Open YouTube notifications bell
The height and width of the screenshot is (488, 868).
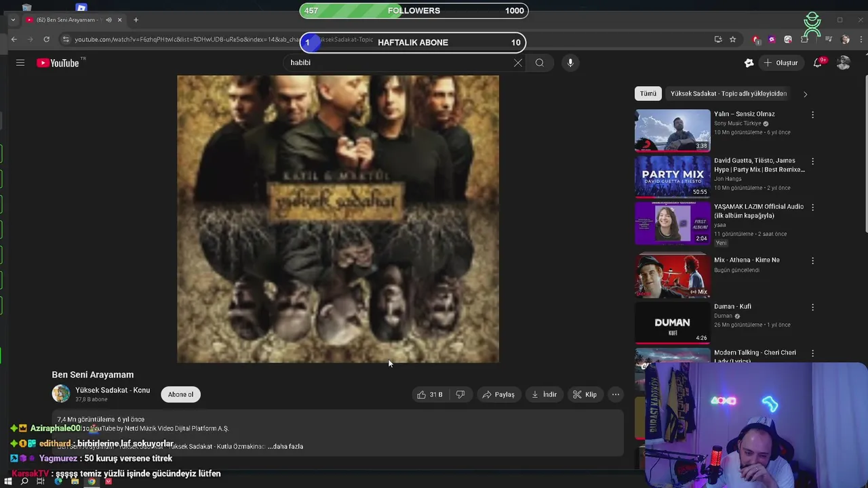(818, 62)
